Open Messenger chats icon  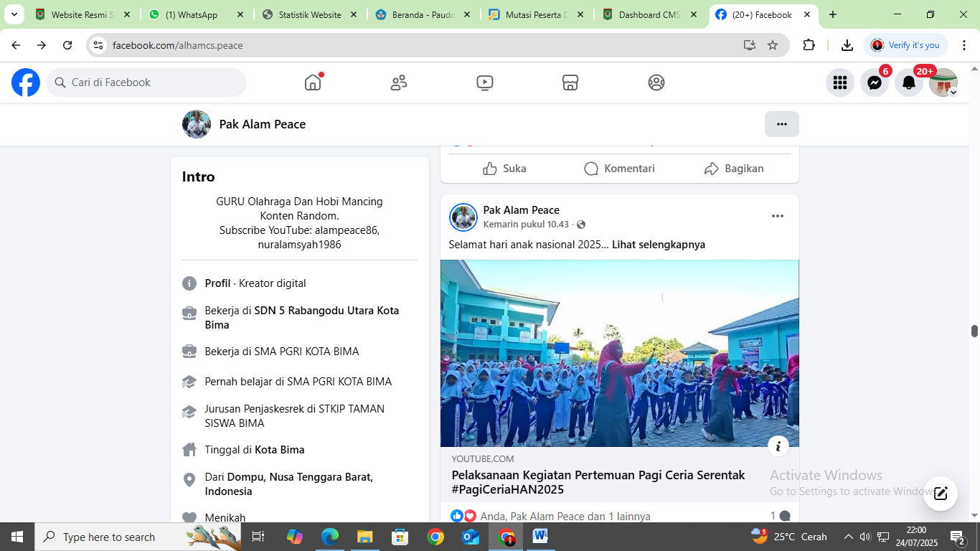pyautogui.click(x=875, y=83)
